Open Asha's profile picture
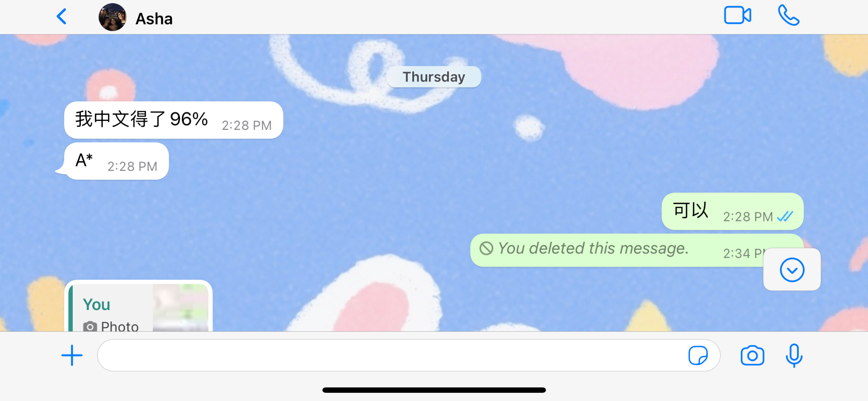Screen dimensions: 868x401 tap(113, 17)
